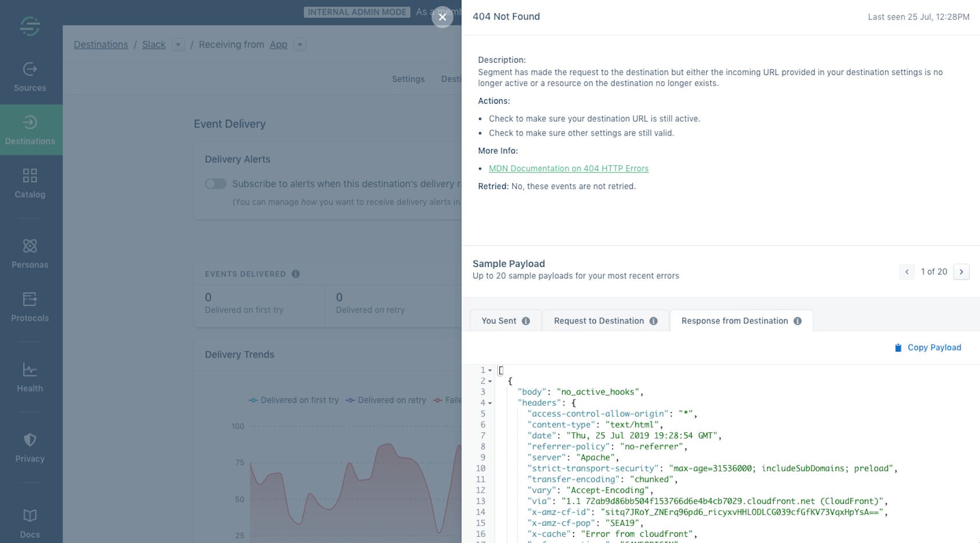Click the info icon beside Events Delivered
Viewport: 980px width, 543px height.
point(296,274)
